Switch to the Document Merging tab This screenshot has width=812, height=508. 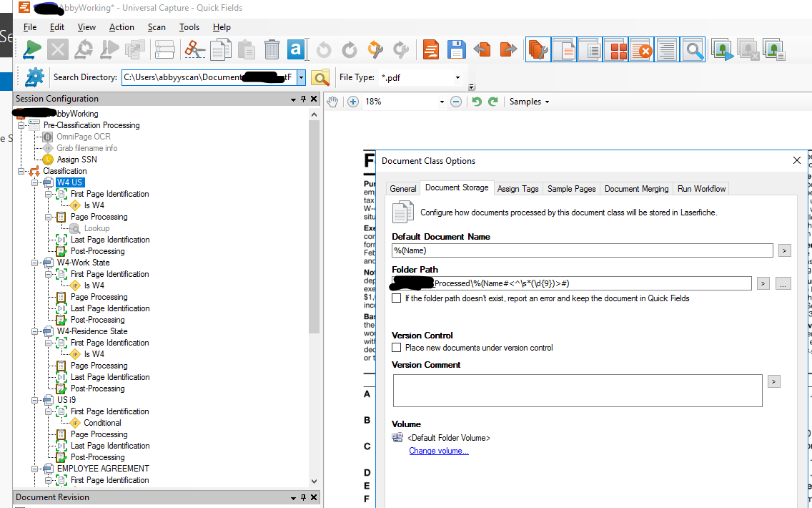point(636,189)
